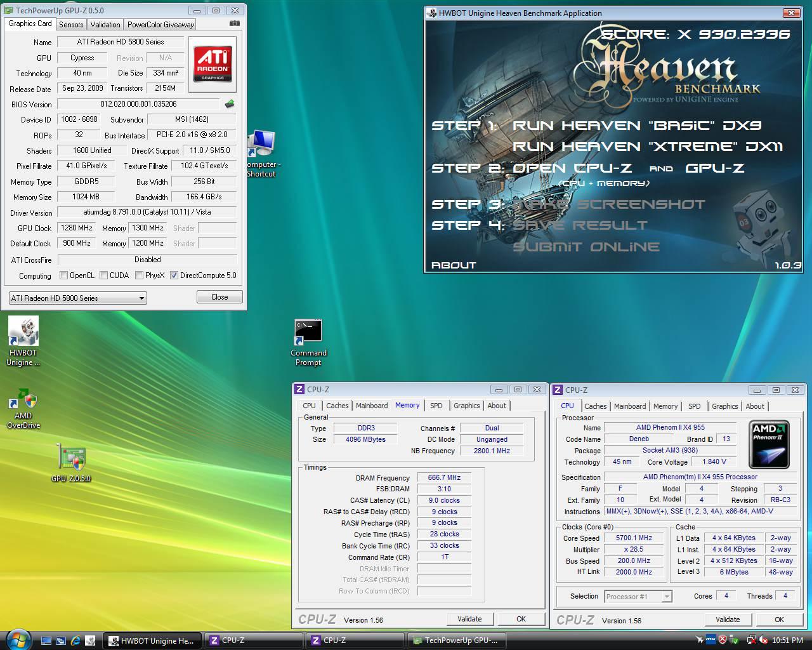This screenshot has height=650, width=812.
Task: Expand the ATI Radeon HD 5800 Series dropdown
Action: 142,298
